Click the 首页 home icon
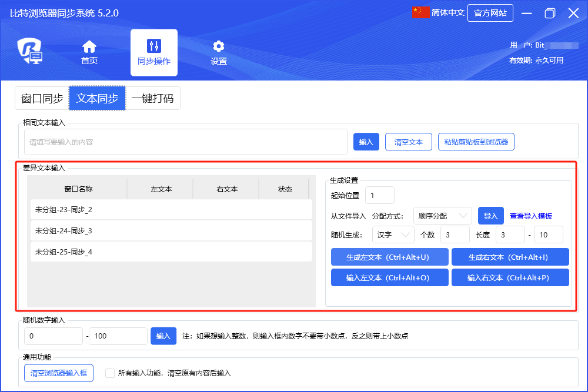Image resolution: width=588 pixels, height=392 pixels. coord(89,46)
